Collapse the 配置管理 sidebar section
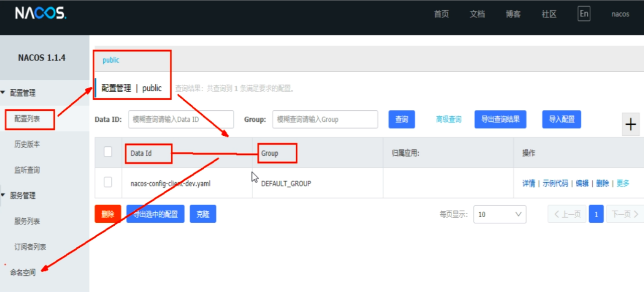 click(3, 93)
